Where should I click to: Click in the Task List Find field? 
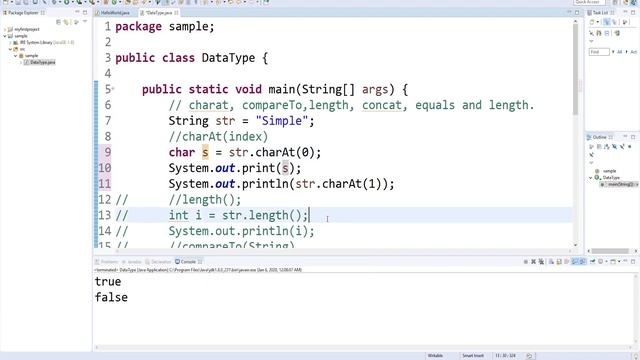tap(599, 52)
